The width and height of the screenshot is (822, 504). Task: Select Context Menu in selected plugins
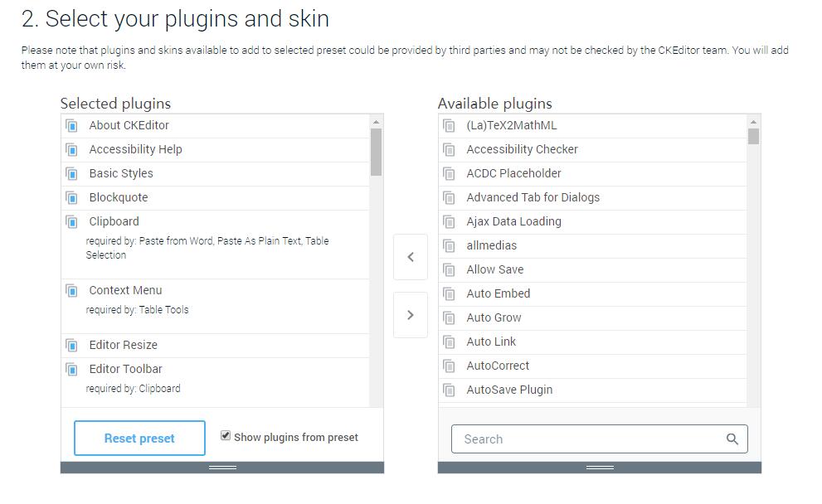(x=216, y=307)
